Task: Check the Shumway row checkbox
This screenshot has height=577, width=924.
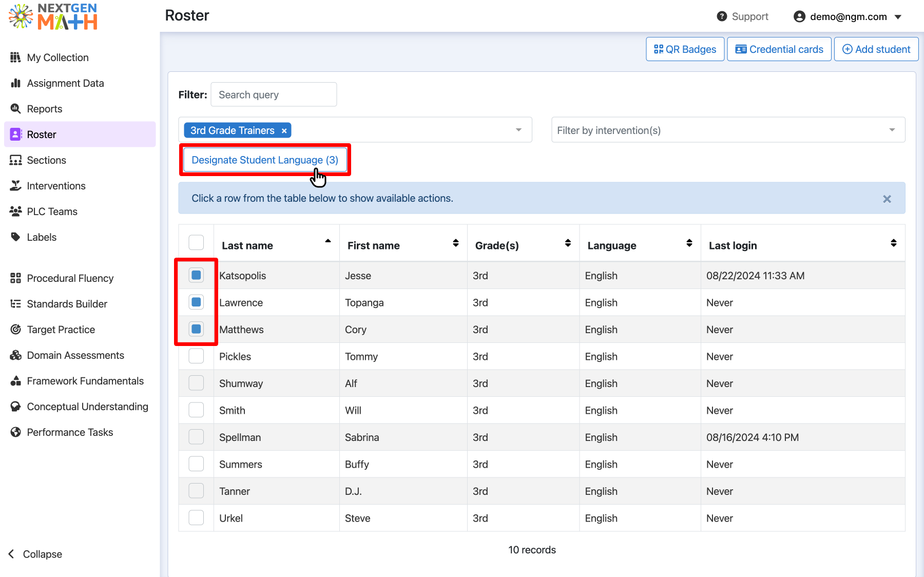Action: pos(196,383)
